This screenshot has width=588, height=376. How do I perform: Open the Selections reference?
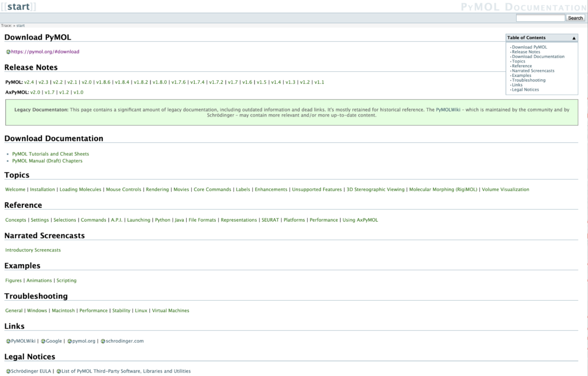click(64, 220)
